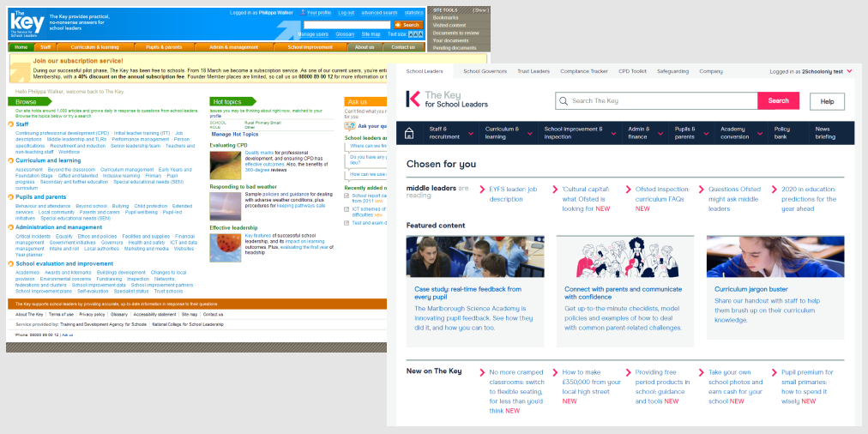Viewport: 868px width, 434px height.
Task: Click the home icon in dark navigation bar
Action: [x=410, y=133]
